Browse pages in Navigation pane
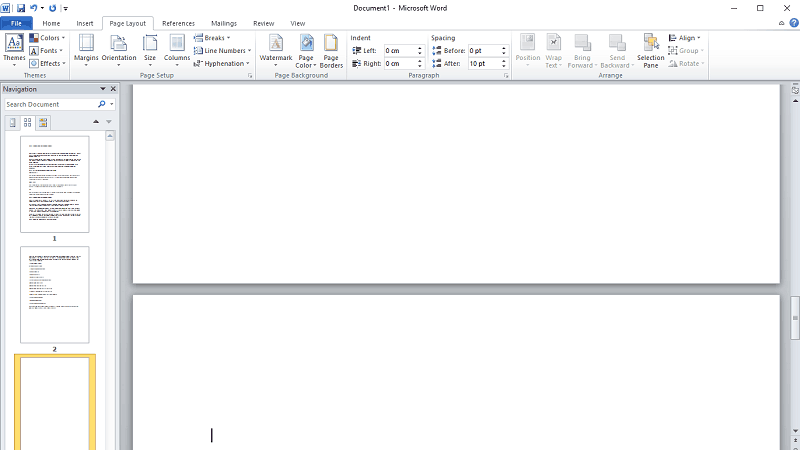The image size is (800, 450). [x=28, y=122]
